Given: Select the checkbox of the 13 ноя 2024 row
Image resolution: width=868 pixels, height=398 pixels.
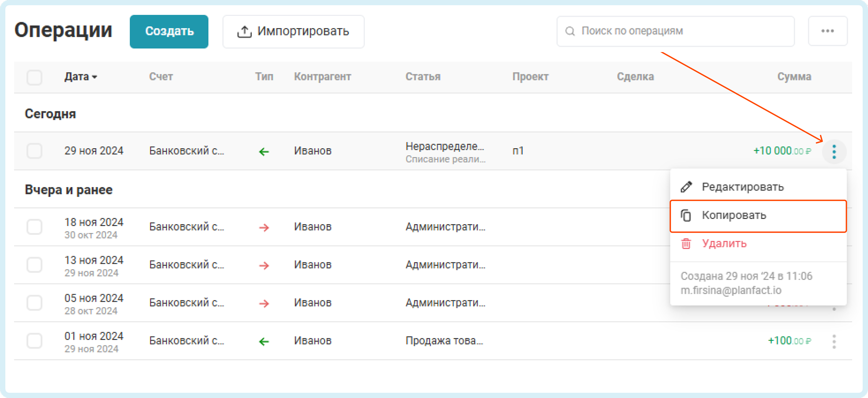Looking at the screenshot, I should point(34,265).
